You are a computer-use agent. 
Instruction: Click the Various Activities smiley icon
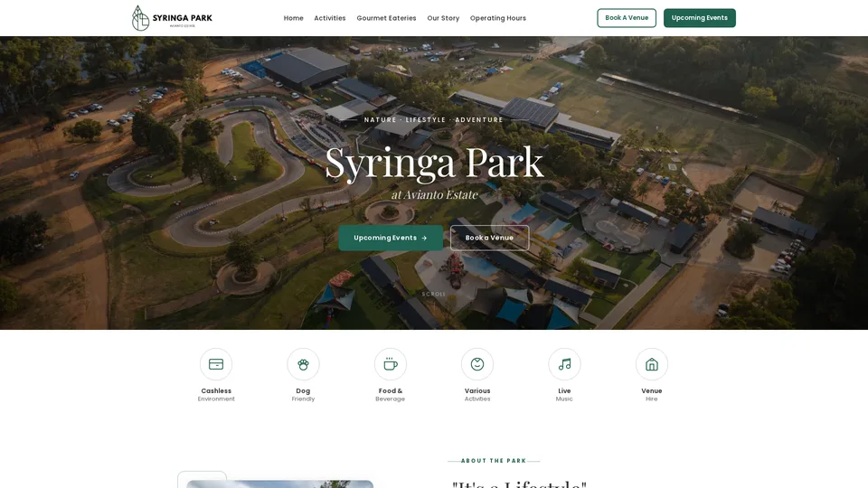pos(477,364)
